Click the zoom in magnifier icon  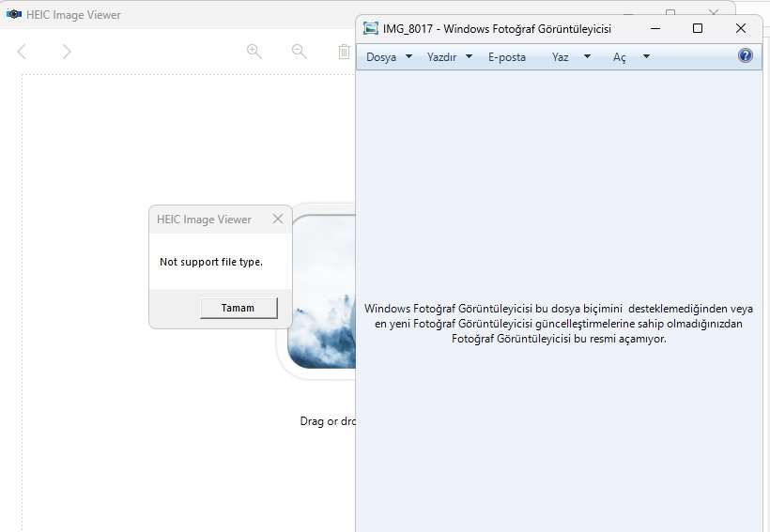point(254,52)
